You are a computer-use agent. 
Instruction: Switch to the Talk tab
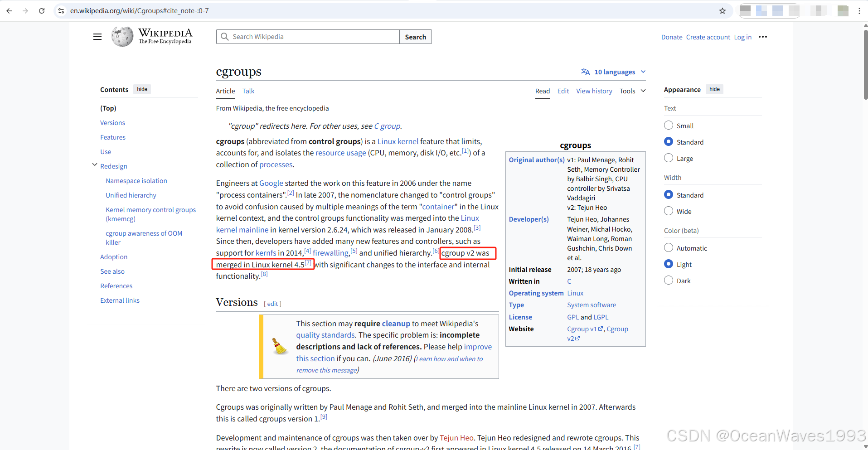click(x=248, y=91)
